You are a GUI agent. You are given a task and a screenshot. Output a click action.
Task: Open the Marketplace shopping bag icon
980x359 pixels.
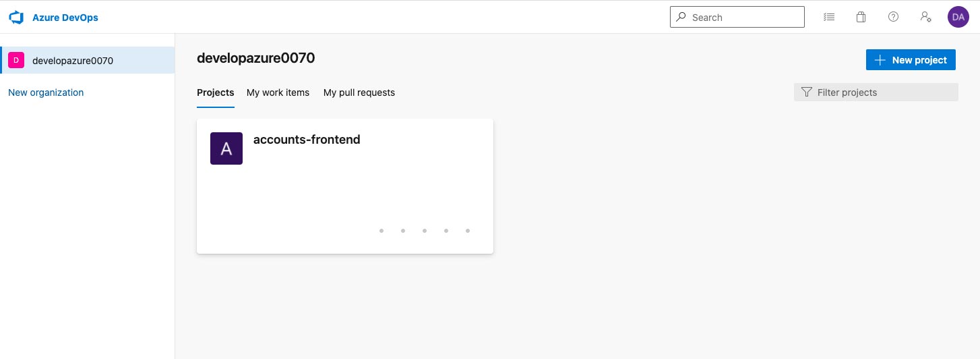pyautogui.click(x=861, y=17)
